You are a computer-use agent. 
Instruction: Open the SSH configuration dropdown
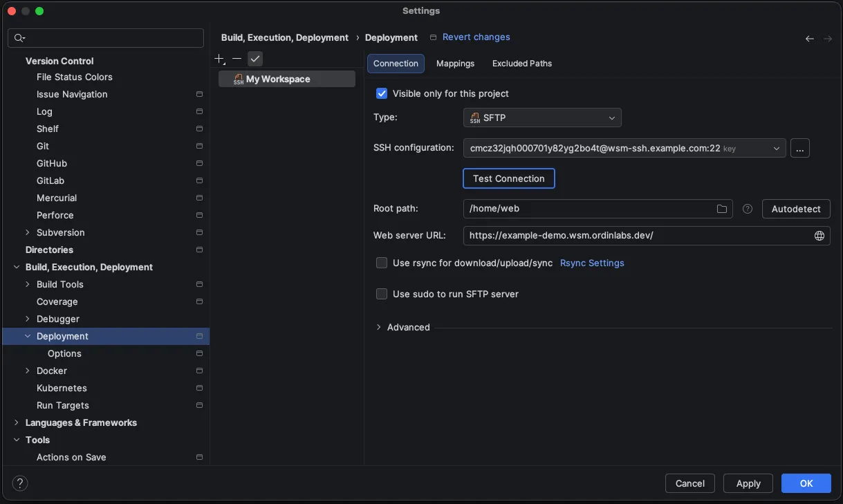click(624, 148)
